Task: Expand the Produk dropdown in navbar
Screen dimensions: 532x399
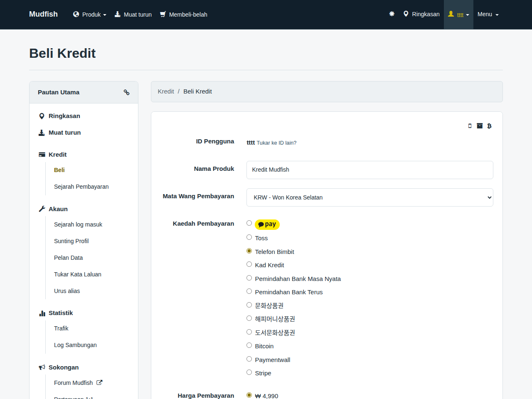Action: pyautogui.click(x=90, y=15)
